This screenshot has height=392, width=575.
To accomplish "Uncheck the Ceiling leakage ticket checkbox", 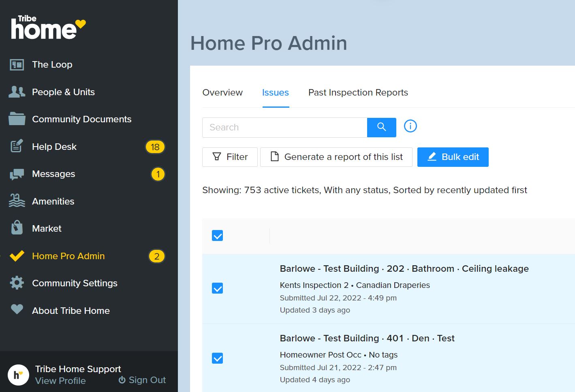I will (218, 288).
